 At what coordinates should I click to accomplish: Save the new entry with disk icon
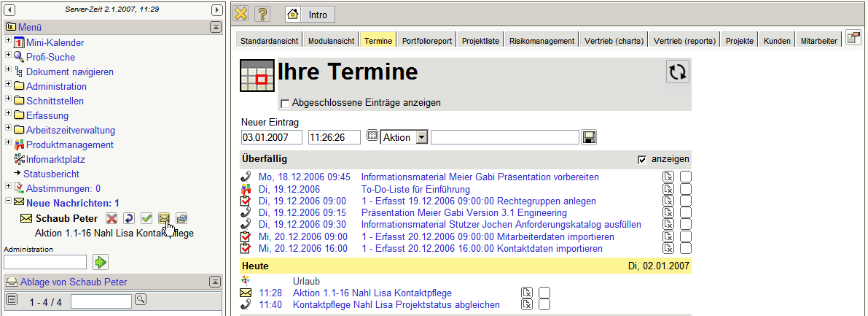pyautogui.click(x=590, y=137)
